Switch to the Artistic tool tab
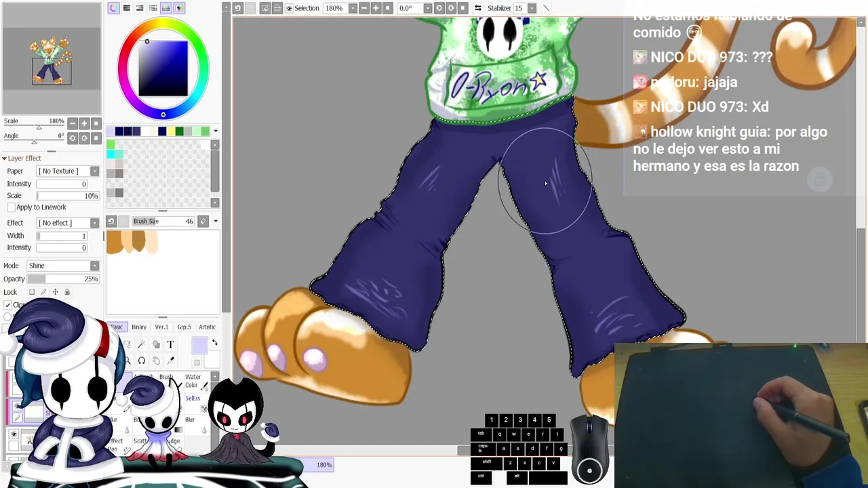Screen dimensions: 868x488 (207, 327)
